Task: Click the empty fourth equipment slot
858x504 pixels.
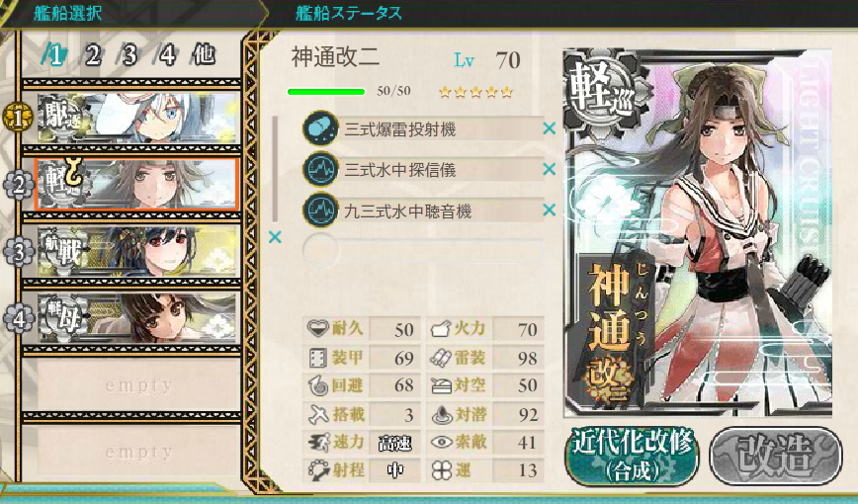Action: [x=422, y=251]
